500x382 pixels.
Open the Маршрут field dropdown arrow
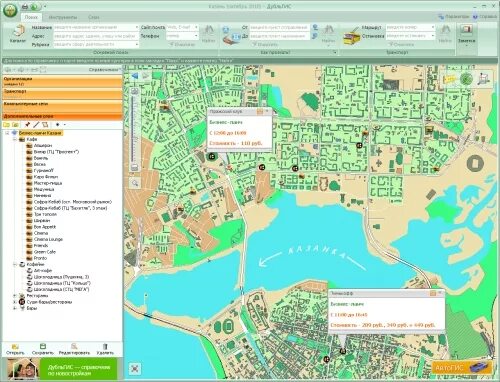pyautogui.click(x=433, y=27)
